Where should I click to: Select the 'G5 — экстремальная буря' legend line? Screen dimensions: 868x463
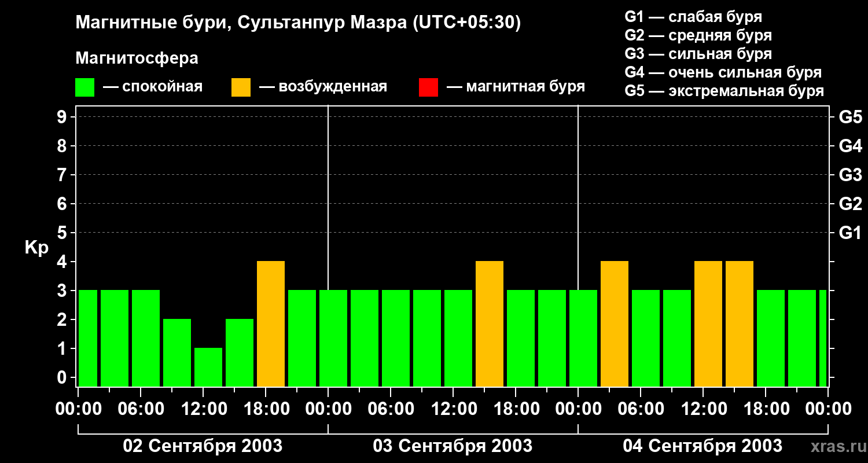click(x=724, y=91)
